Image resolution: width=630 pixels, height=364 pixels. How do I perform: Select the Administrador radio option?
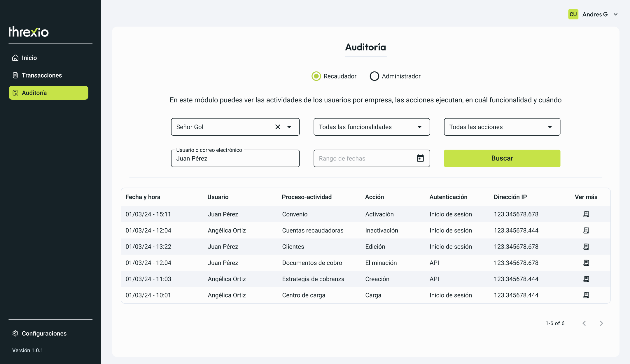374,76
